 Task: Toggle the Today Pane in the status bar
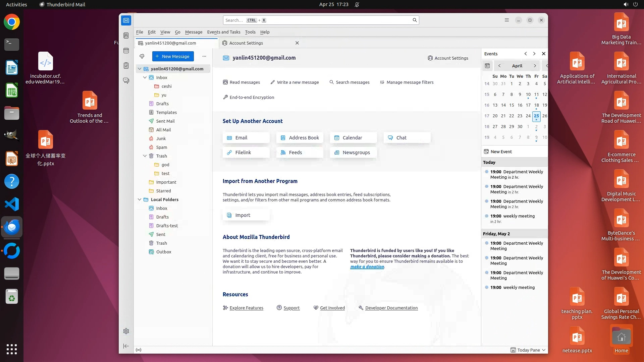(528, 350)
